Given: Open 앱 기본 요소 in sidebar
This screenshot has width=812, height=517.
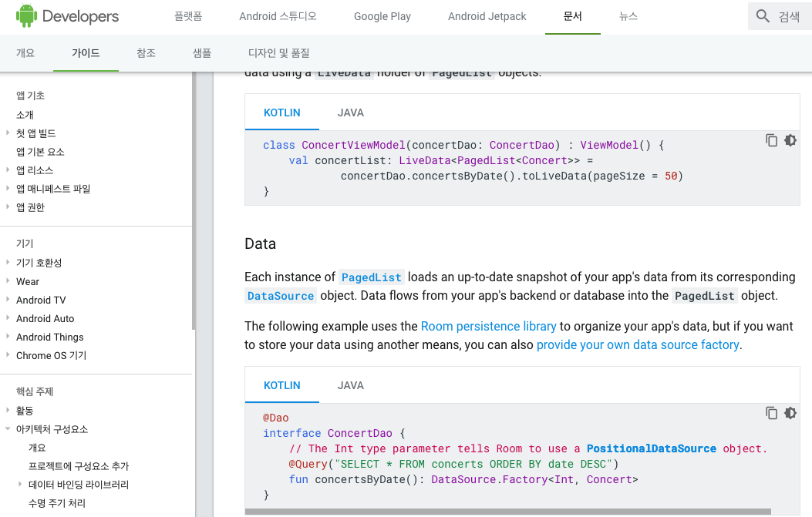Looking at the screenshot, I should coord(40,152).
